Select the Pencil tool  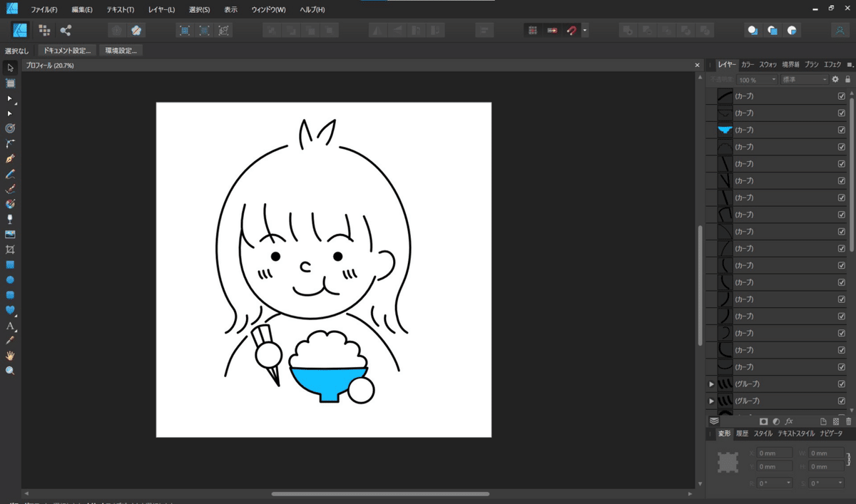pos(10,174)
